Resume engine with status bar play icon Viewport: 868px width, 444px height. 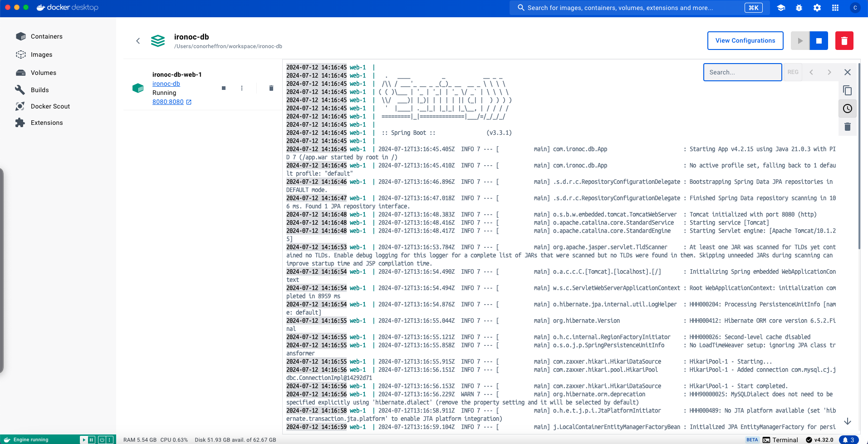[84, 440]
